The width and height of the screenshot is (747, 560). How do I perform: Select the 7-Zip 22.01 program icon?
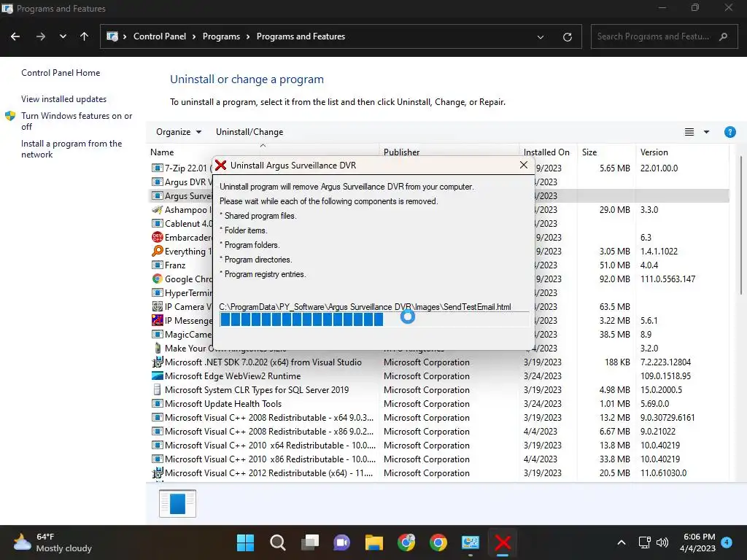[158, 168]
